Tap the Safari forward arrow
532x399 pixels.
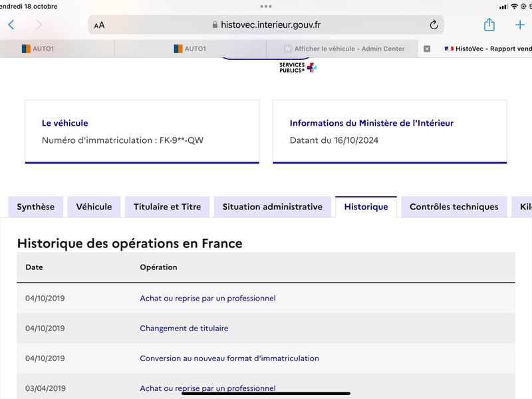point(39,25)
